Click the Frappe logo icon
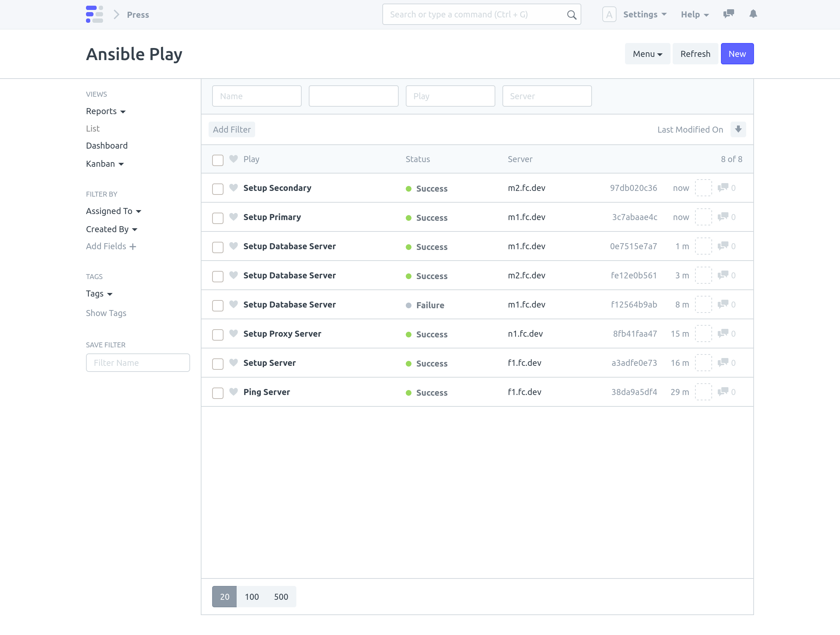Image resolution: width=840 pixels, height=635 pixels. click(95, 14)
